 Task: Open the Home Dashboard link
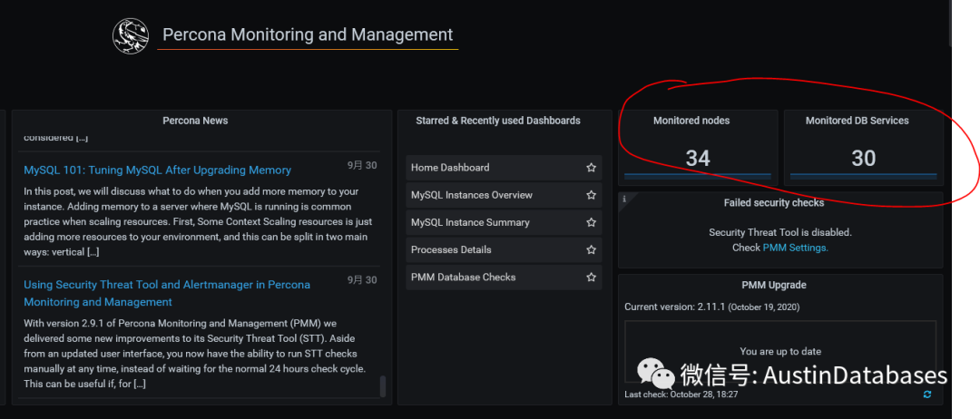pyautogui.click(x=450, y=168)
